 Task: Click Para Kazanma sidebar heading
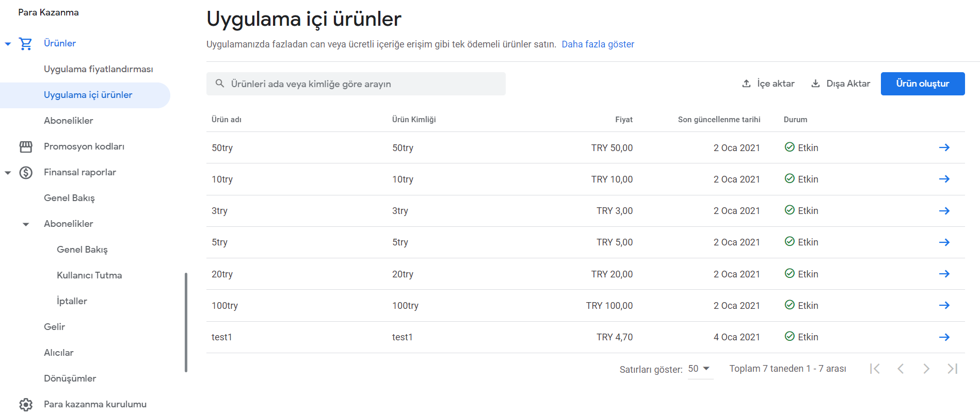click(49, 12)
